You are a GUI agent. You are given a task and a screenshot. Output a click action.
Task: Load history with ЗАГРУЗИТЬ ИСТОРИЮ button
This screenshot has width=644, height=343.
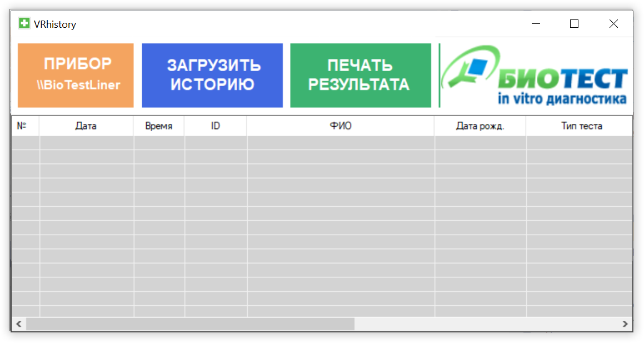212,75
